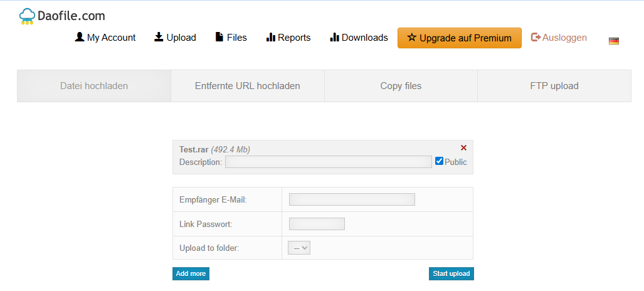Viewport: 644px width, 291px height.
Task: Click the Link Passwort label
Action: click(206, 225)
